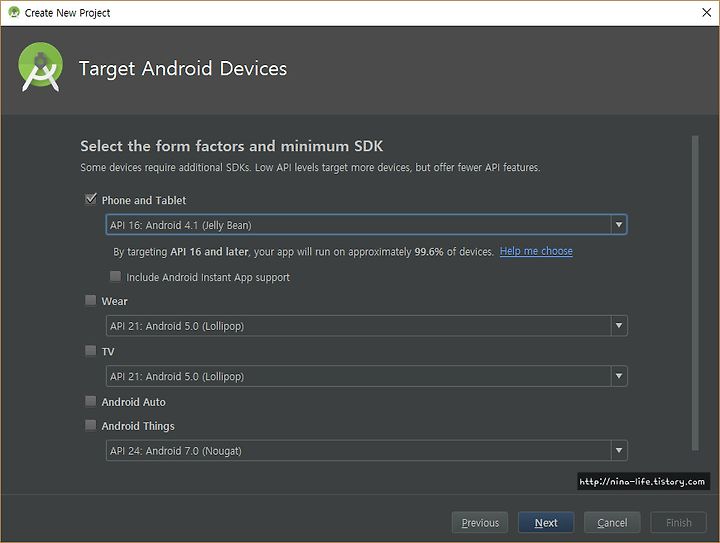The height and width of the screenshot is (543, 720).
Task: Tick the Android Auto checkbox
Action: click(x=91, y=401)
